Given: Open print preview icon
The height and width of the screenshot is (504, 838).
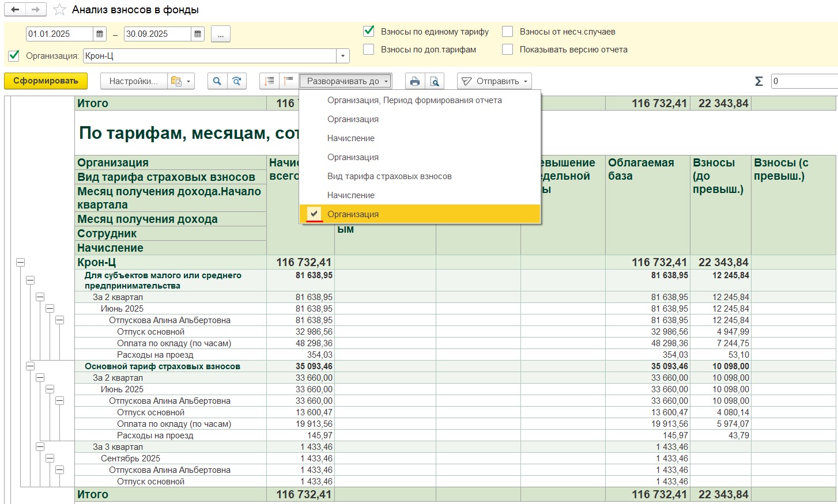Looking at the screenshot, I should [435, 81].
